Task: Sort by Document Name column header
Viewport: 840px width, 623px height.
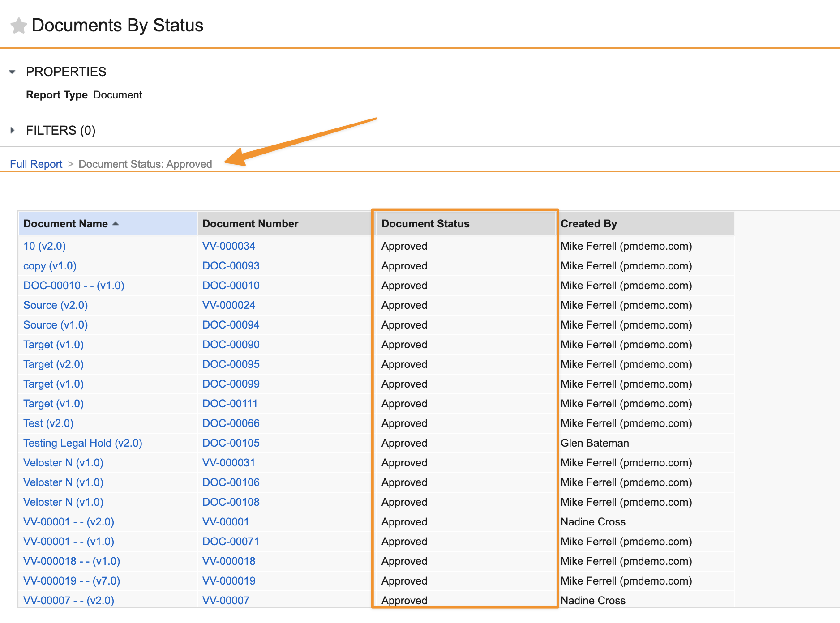Action: pyautogui.click(x=66, y=224)
